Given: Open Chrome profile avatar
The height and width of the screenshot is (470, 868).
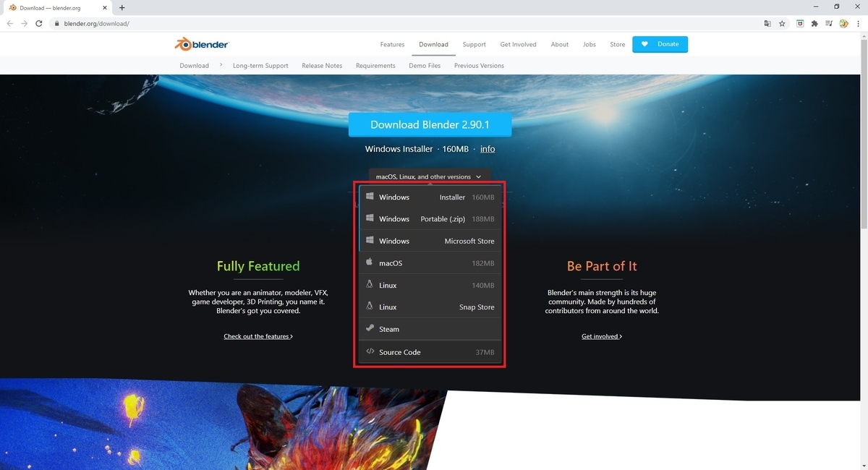Looking at the screenshot, I should (x=843, y=23).
